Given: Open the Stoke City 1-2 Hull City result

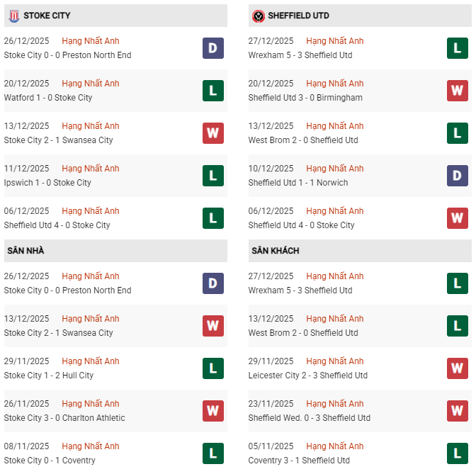Looking at the screenshot, I should point(49,376).
